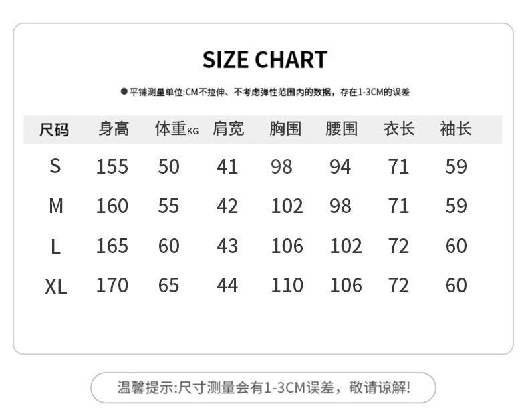Select the 肩宽 column header
The height and width of the screenshot is (420, 528).
coord(228,128)
